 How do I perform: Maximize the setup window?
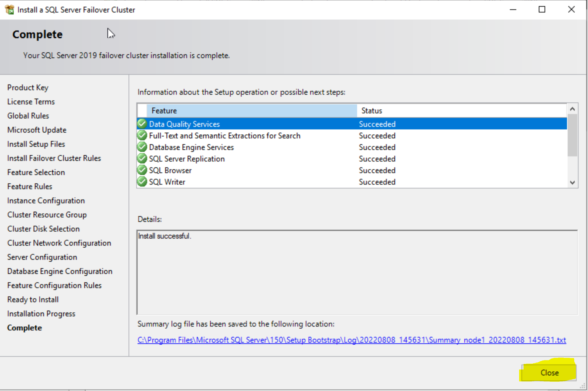click(x=542, y=10)
